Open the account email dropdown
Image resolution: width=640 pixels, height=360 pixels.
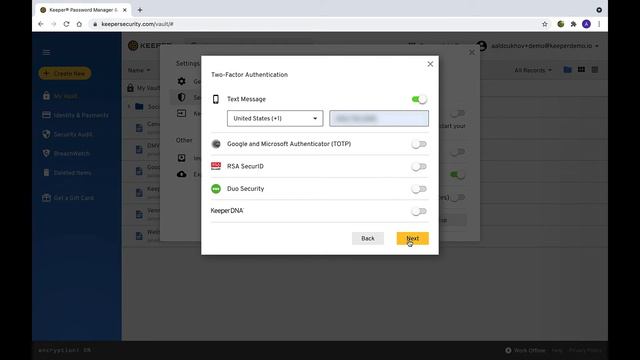click(545, 46)
